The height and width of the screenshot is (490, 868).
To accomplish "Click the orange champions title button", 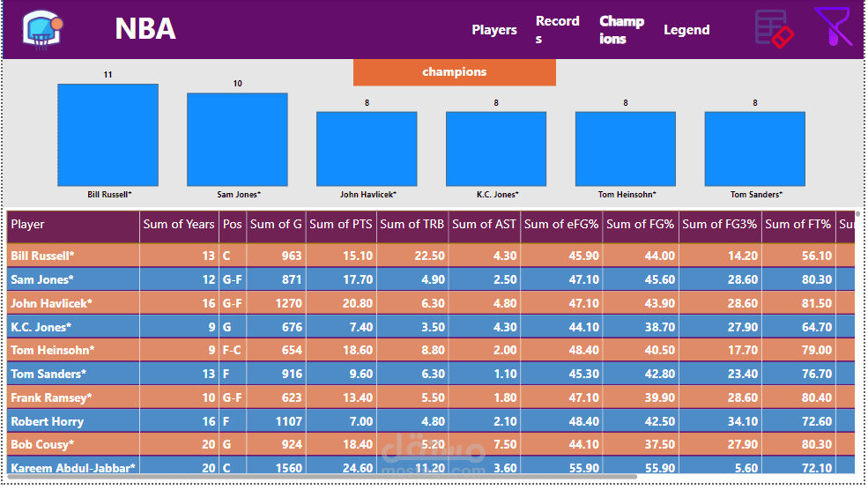I will click(x=455, y=72).
